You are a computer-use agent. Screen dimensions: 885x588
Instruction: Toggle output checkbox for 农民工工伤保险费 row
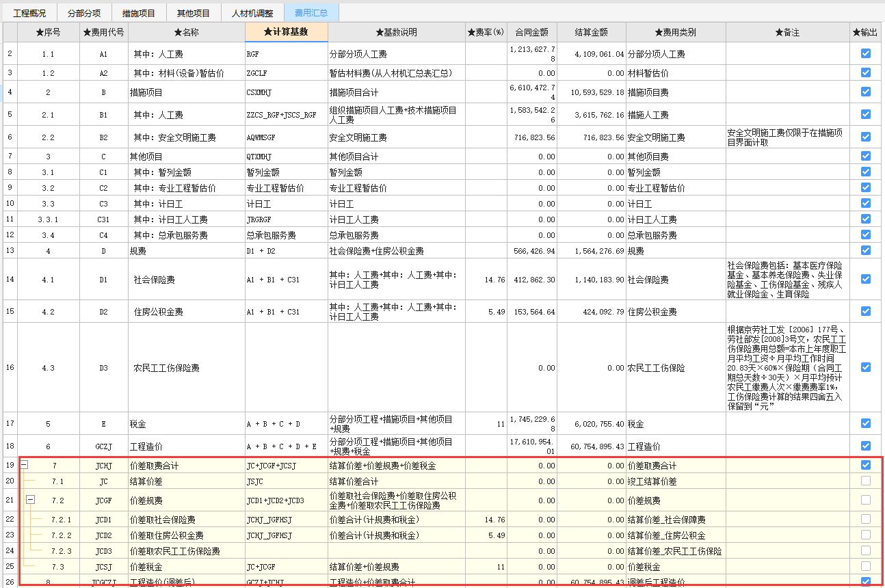pyautogui.click(x=866, y=367)
